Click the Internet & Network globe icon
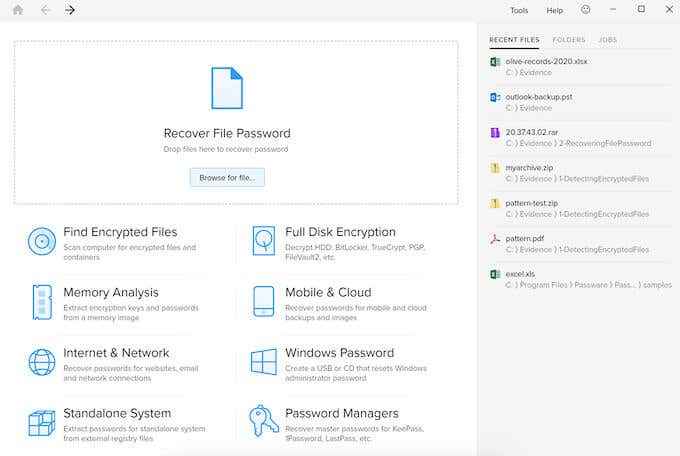Image resolution: width=680 pixels, height=456 pixels. click(x=42, y=362)
